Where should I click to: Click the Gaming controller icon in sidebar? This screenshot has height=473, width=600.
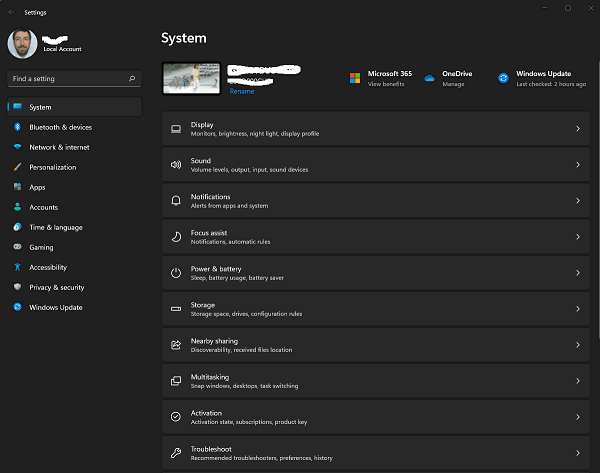tap(17, 247)
